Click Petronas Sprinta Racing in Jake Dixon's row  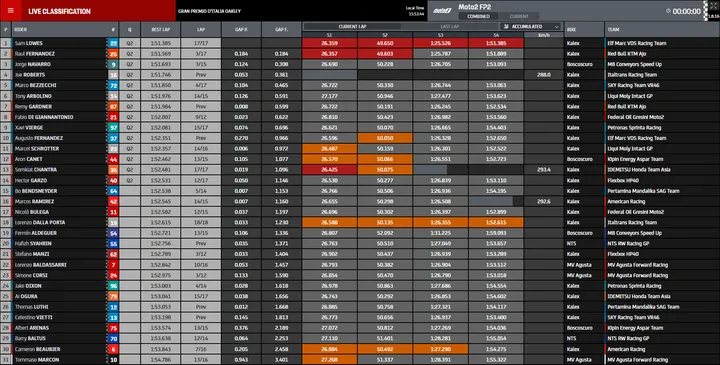634,286
